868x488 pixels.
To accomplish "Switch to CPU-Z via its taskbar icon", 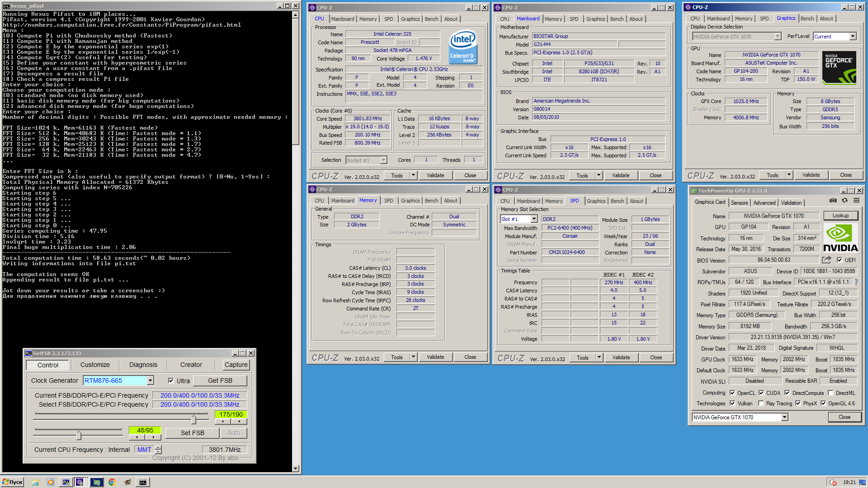I will pyautogui.click(x=80, y=482).
